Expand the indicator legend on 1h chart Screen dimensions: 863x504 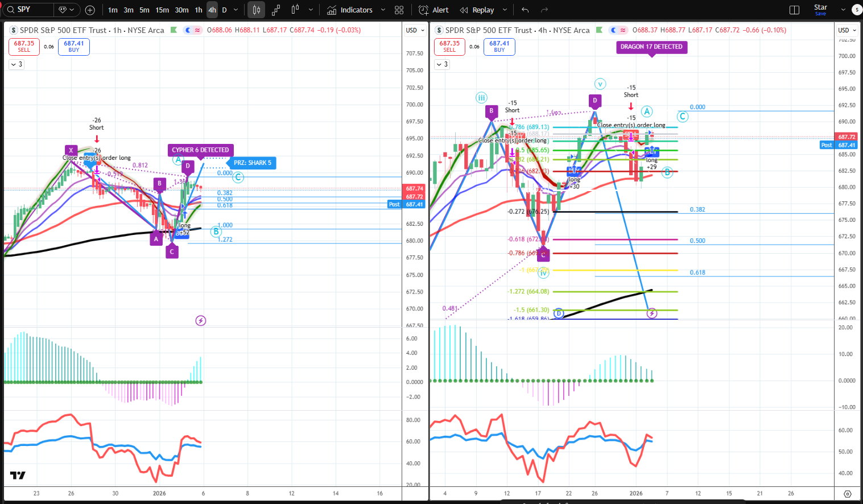coord(16,64)
